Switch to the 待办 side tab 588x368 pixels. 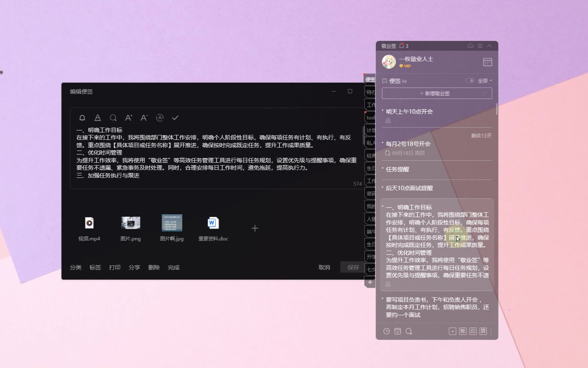click(x=370, y=92)
